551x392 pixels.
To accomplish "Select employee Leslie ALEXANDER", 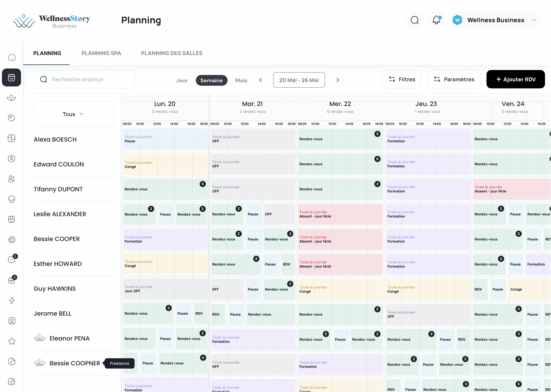I will tap(60, 214).
